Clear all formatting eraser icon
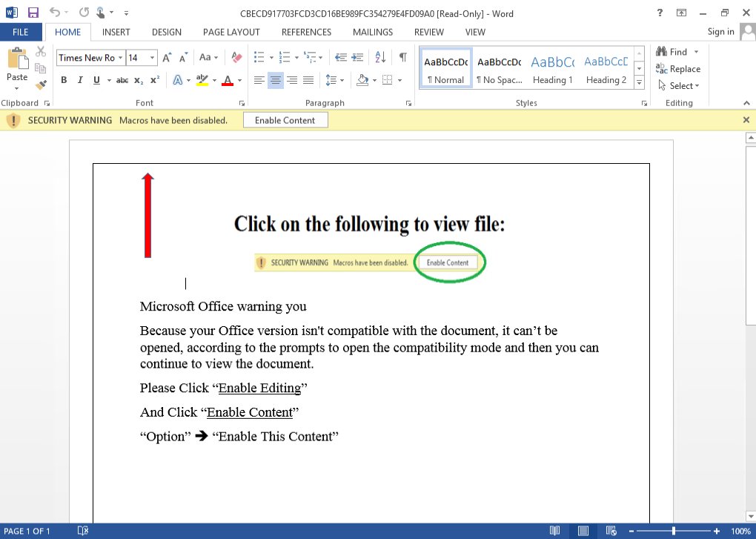Screen dimensions: 756x539 coord(236,57)
